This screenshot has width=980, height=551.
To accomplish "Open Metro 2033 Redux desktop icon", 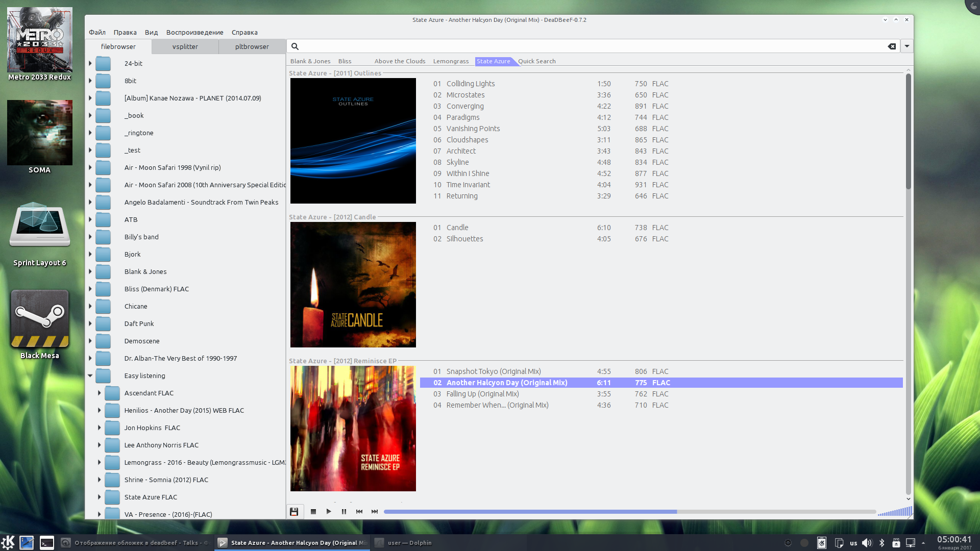I will click(x=40, y=44).
